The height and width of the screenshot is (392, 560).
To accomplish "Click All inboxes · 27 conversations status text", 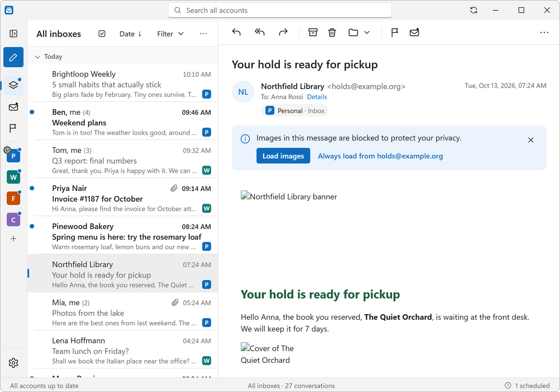I will (291, 386).
